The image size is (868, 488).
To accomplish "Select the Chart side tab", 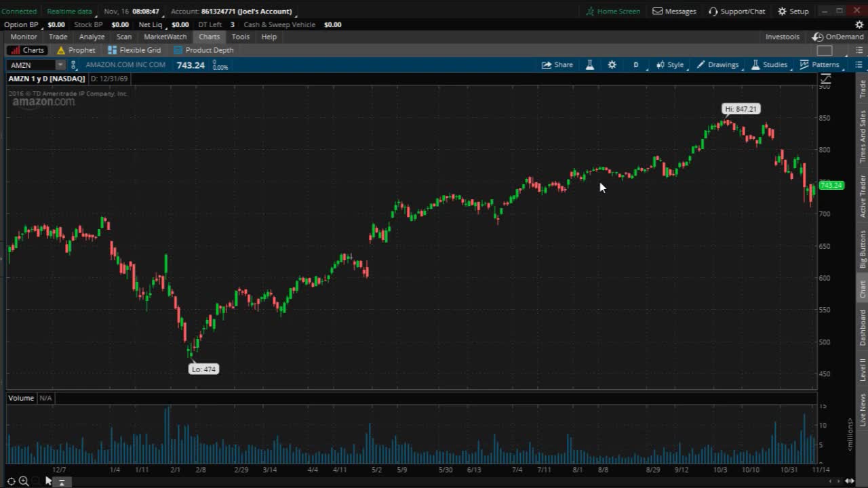I will (863, 289).
